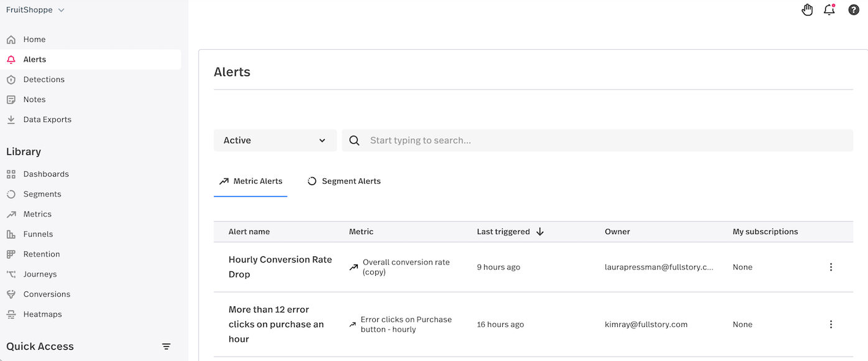This screenshot has width=868, height=361.
Task: Open notifications bell in top bar
Action: coord(829,10)
